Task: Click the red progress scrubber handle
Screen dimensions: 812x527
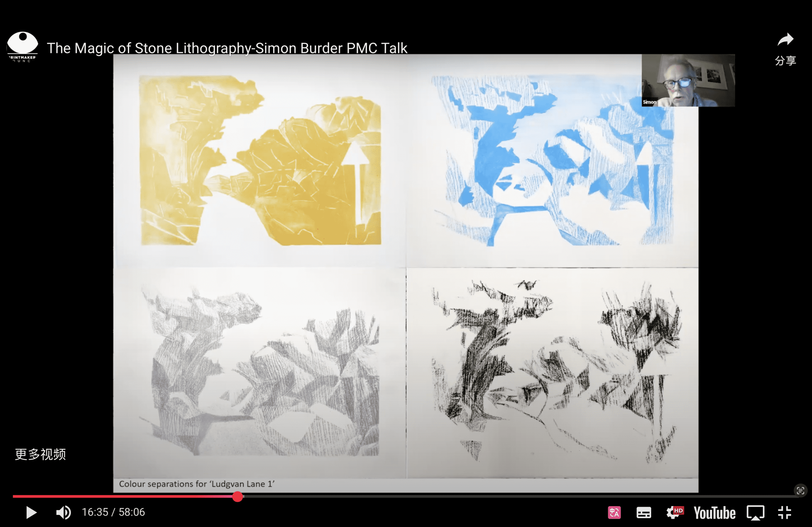Action: click(238, 497)
